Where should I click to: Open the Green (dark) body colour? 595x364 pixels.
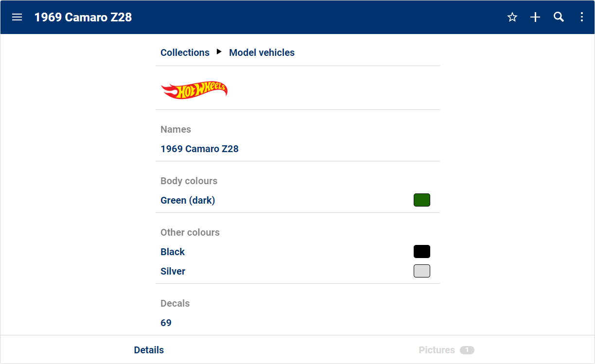(x=188, y=200)
